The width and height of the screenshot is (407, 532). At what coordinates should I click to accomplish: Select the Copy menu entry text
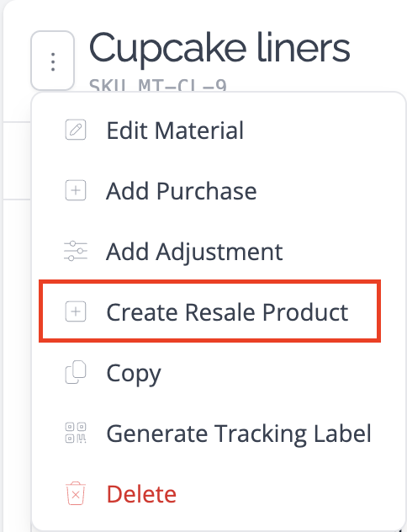[134, 373]
